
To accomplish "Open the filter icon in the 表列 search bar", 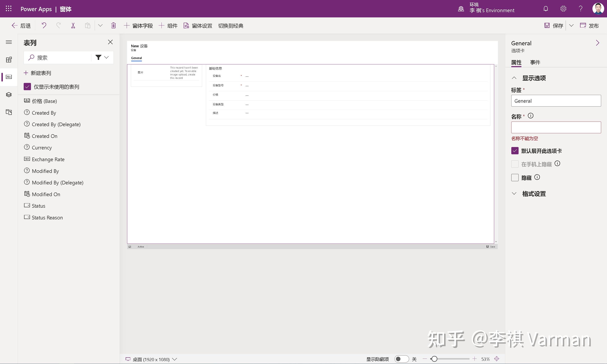I will pos(98,57).
